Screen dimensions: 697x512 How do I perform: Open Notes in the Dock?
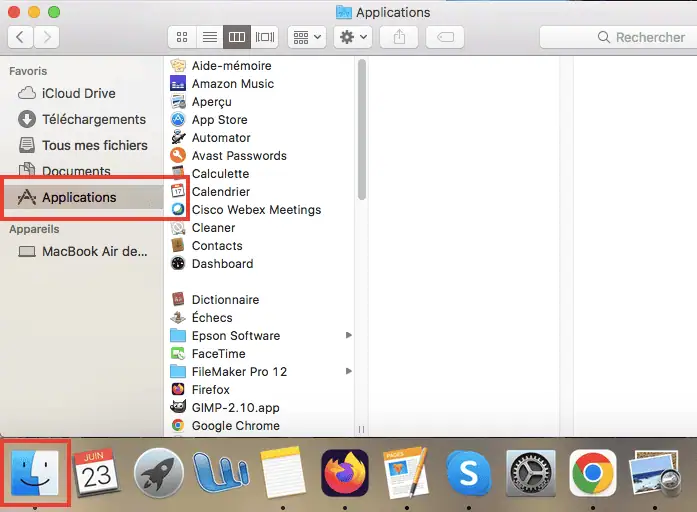point(283,473)
